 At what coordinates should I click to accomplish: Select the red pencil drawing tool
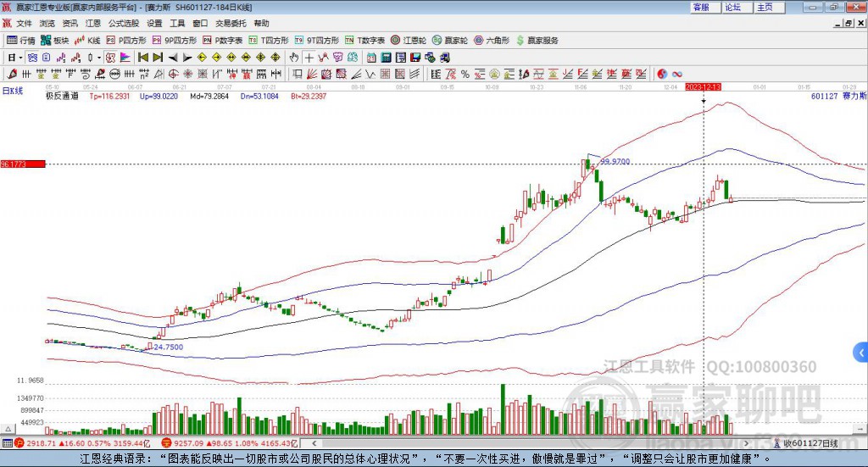(12, 74)
